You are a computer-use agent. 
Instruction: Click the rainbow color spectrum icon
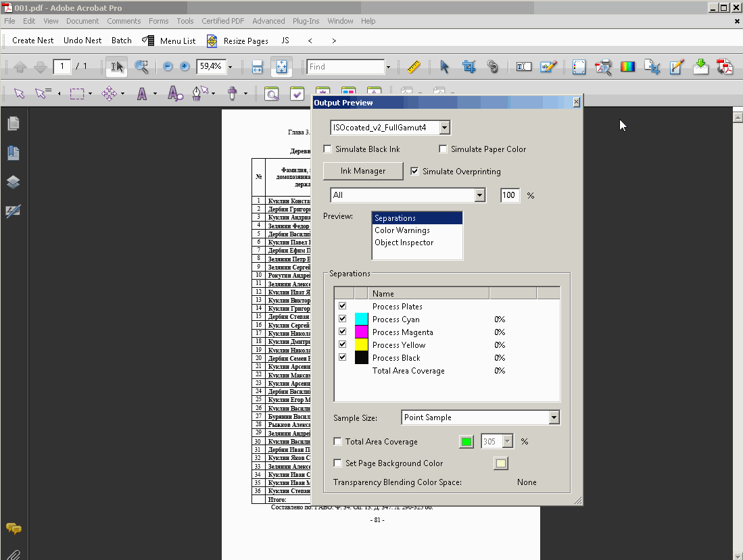(x=627, y=67)
